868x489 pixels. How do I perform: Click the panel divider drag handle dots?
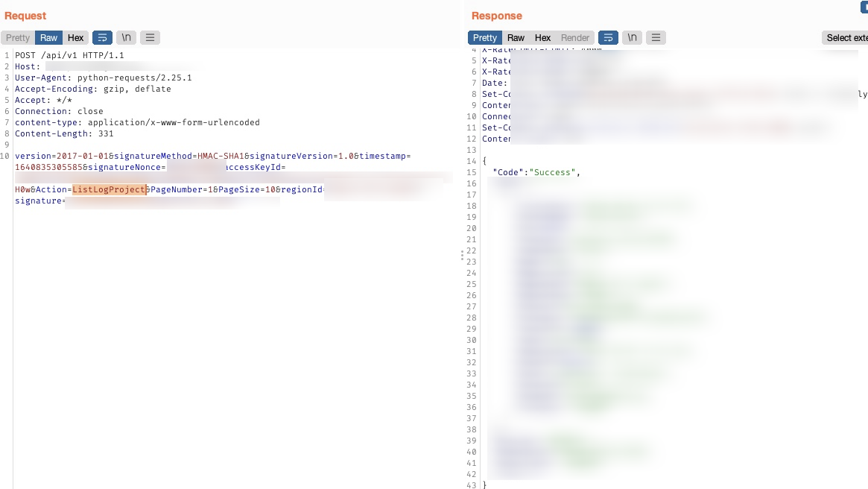point(462,255)
